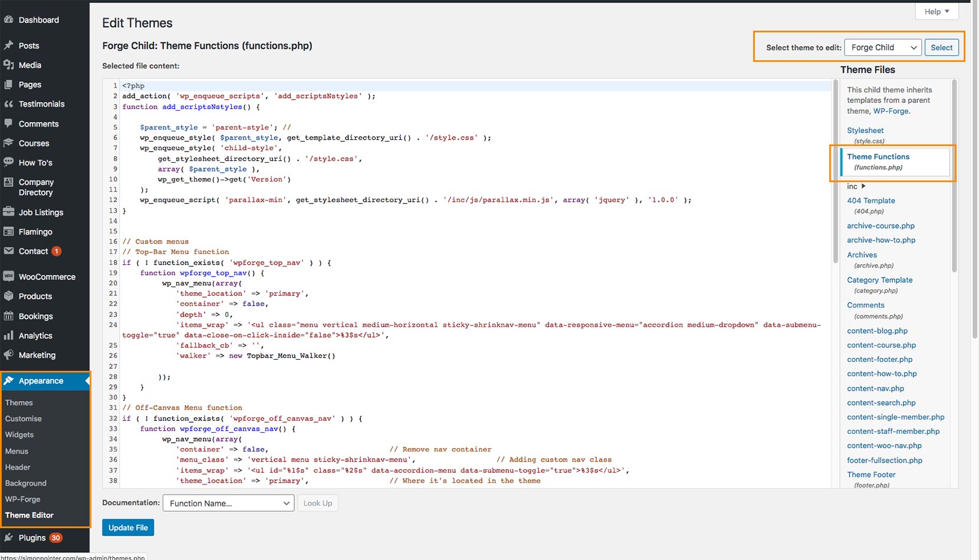979x560 pixels.
Task: Click the Testimonials quote icon
Action: coord(8,104)
